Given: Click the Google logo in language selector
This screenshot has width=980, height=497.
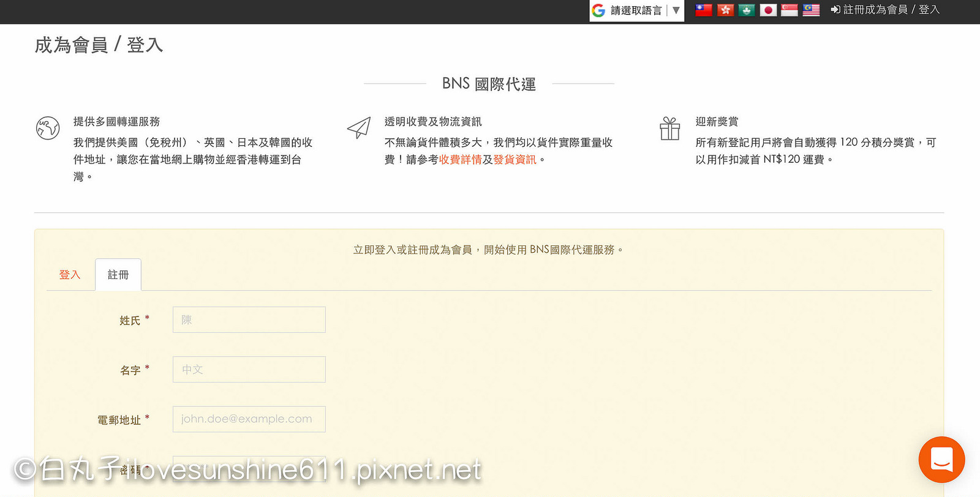Looking at the screenshot, I should pos(598,10).
